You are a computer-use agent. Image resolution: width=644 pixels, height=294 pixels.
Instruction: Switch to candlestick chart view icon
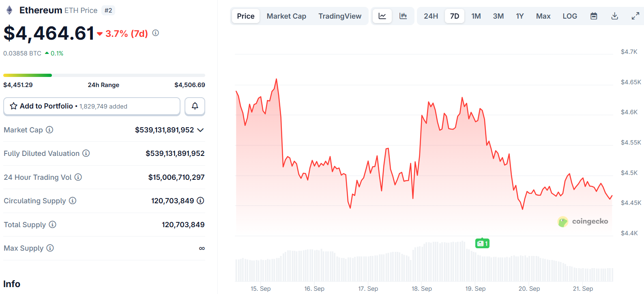coord(403,16)
